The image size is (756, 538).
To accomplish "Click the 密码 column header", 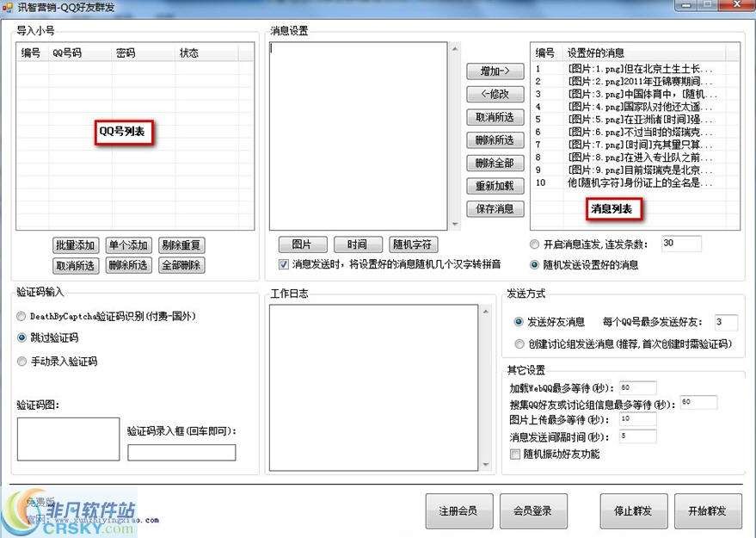I will (x=144, y=53).
